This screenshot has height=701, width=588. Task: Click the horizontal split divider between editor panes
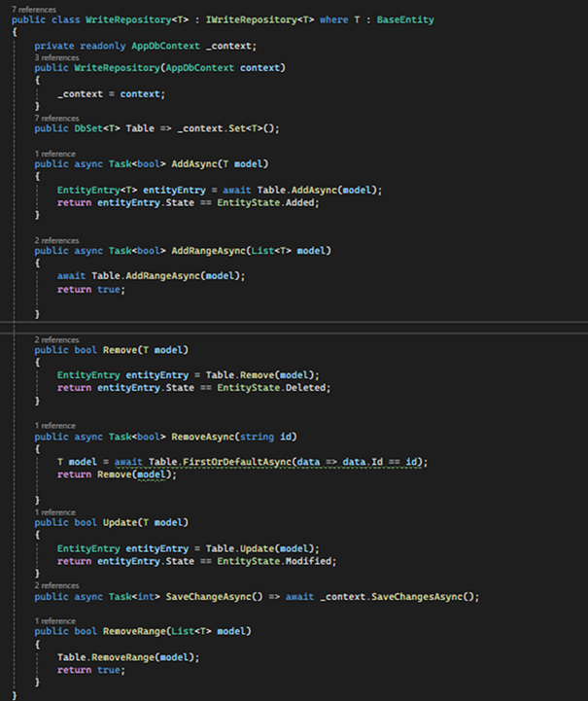(x=294, y=328)
